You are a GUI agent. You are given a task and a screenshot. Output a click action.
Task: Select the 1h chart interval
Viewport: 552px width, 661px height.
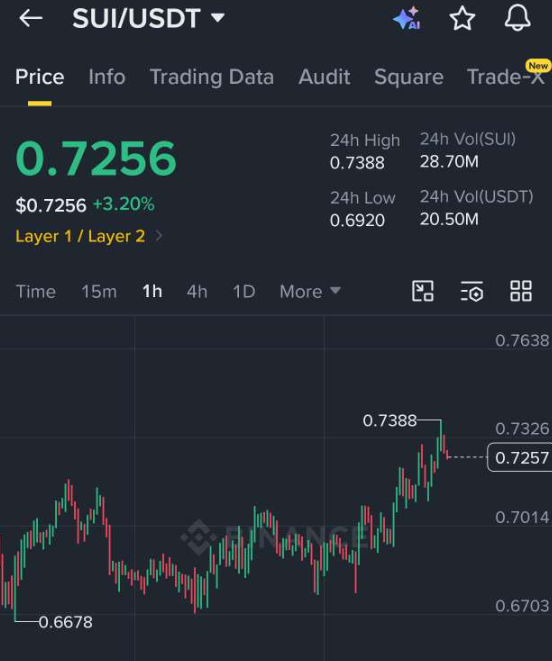(152, 292)
